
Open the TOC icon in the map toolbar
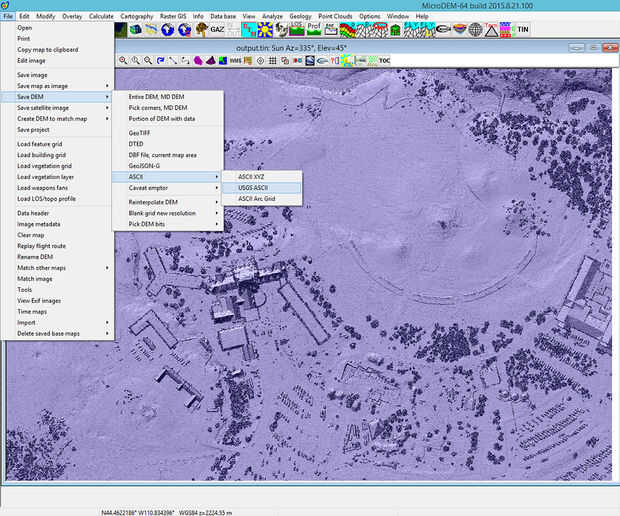tap(384, 60)
